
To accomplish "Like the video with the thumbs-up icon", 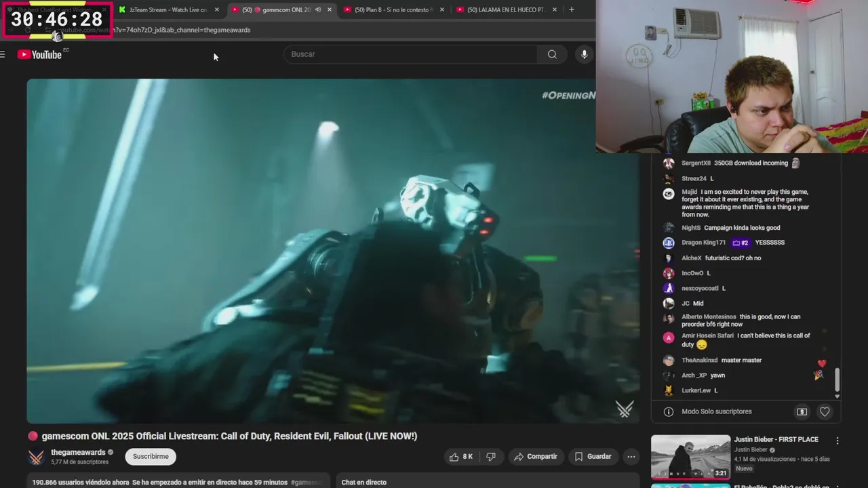I will (x=454, y=457).
